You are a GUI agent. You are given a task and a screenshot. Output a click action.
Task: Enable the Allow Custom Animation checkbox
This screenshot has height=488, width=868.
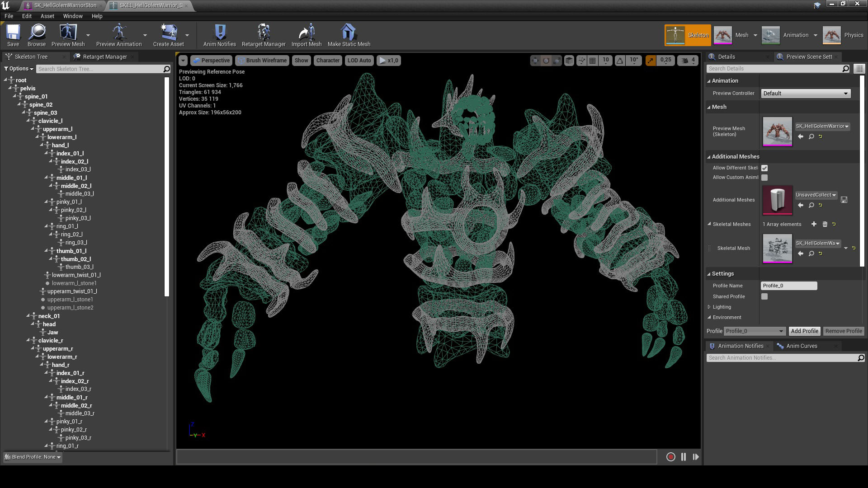764,177
